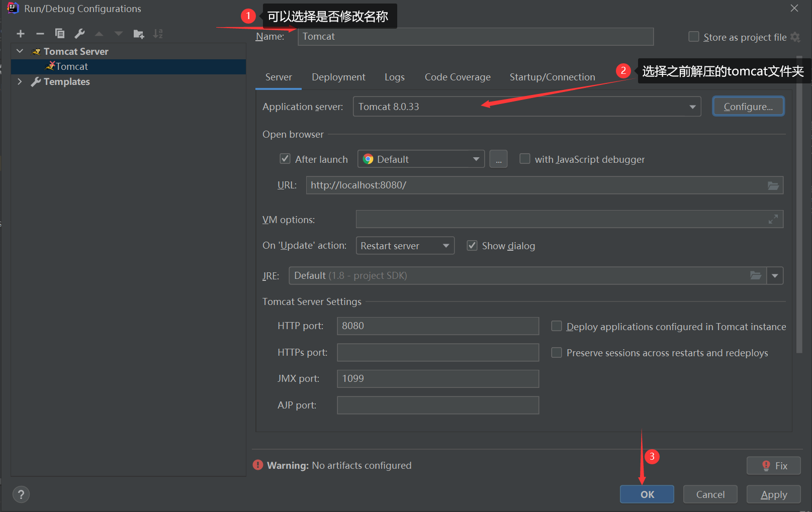Expand the Templates tree node
The width and height of the screenshot is (812, 512).
20,81
